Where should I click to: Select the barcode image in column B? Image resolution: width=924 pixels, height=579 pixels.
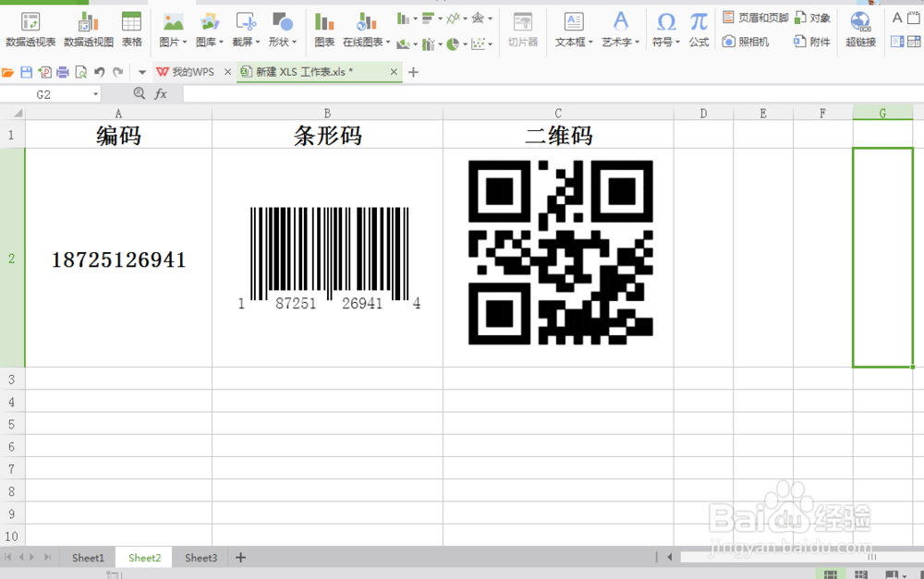tap(329, 259)
